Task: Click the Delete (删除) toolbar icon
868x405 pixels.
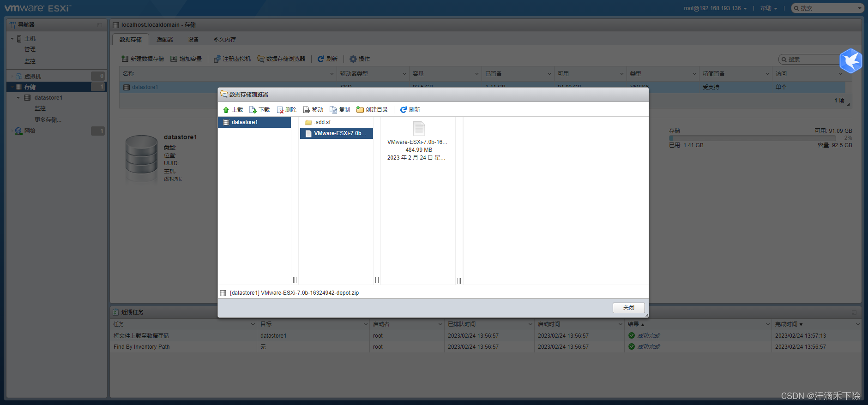Action: (280, 110)
